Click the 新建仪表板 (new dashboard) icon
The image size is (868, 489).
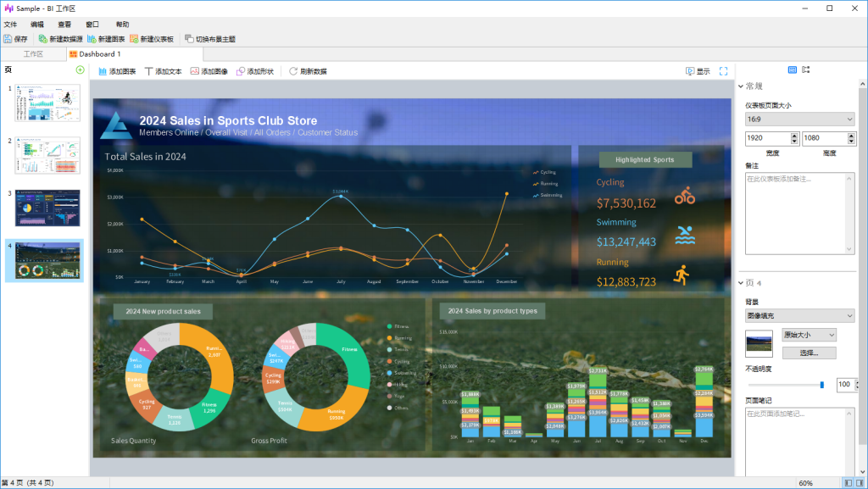click(134, 39)
